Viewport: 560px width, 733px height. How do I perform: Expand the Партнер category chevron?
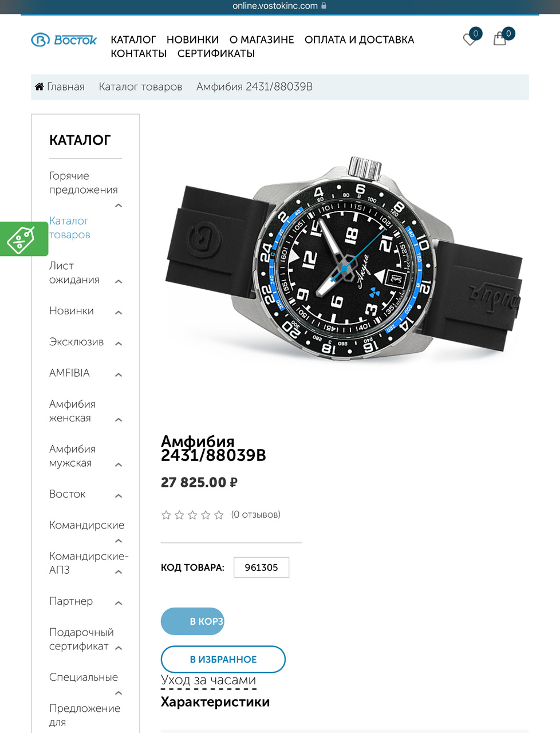[x=119, y=602]
